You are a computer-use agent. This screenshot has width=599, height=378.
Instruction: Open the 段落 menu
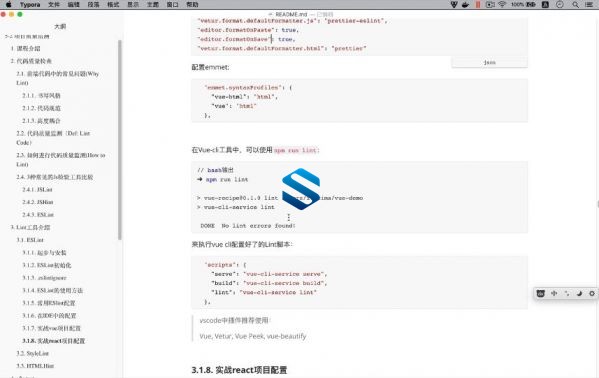(93, 5)
